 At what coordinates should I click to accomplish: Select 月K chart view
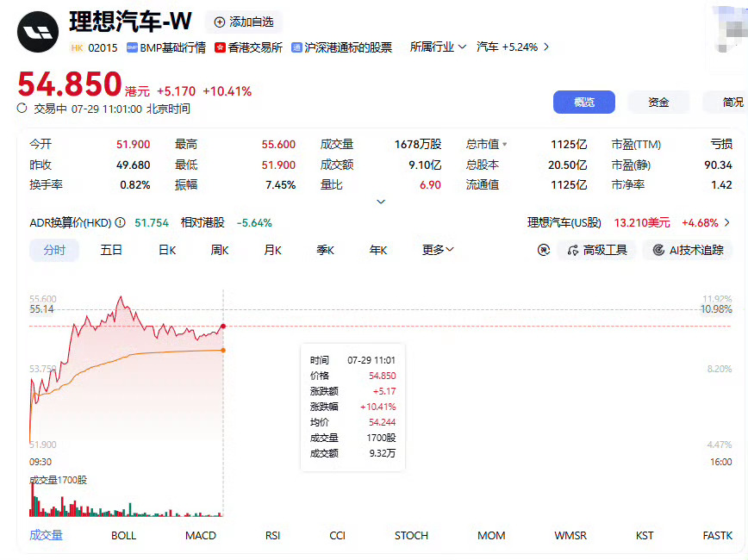tap(272, 250)
